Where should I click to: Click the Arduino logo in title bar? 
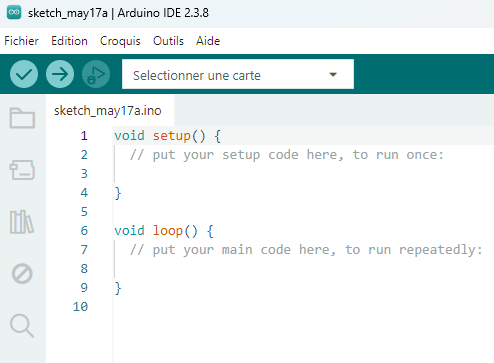(14, 13)
